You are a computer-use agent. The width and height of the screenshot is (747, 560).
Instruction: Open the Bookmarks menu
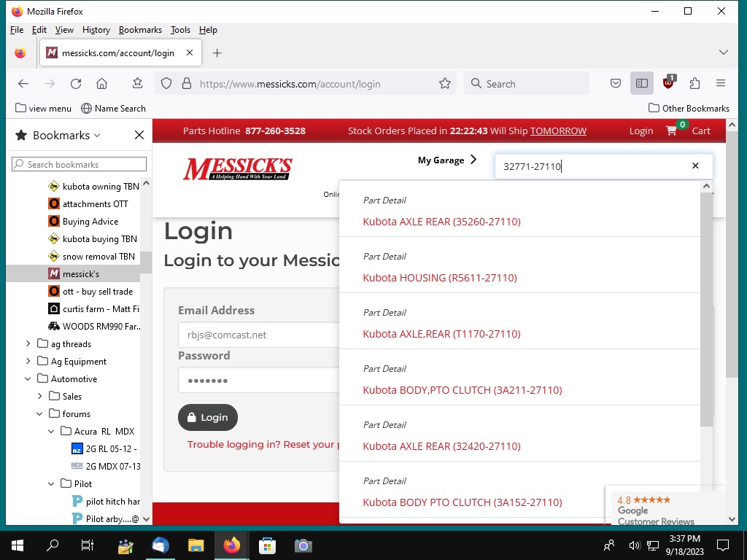point(140,29)
